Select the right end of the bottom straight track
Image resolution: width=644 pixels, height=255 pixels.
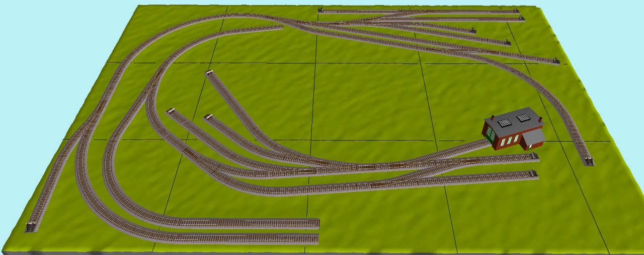point(316,238)
